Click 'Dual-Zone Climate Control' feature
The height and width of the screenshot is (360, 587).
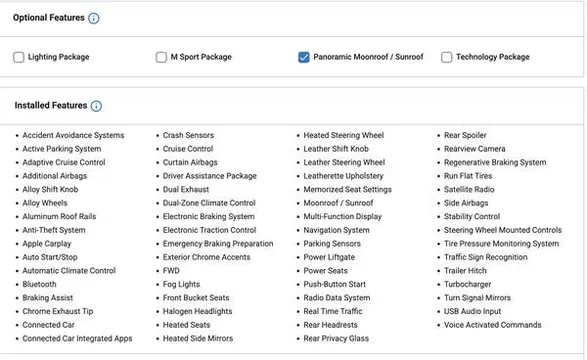pyautogui.click(x=209, y=203)
